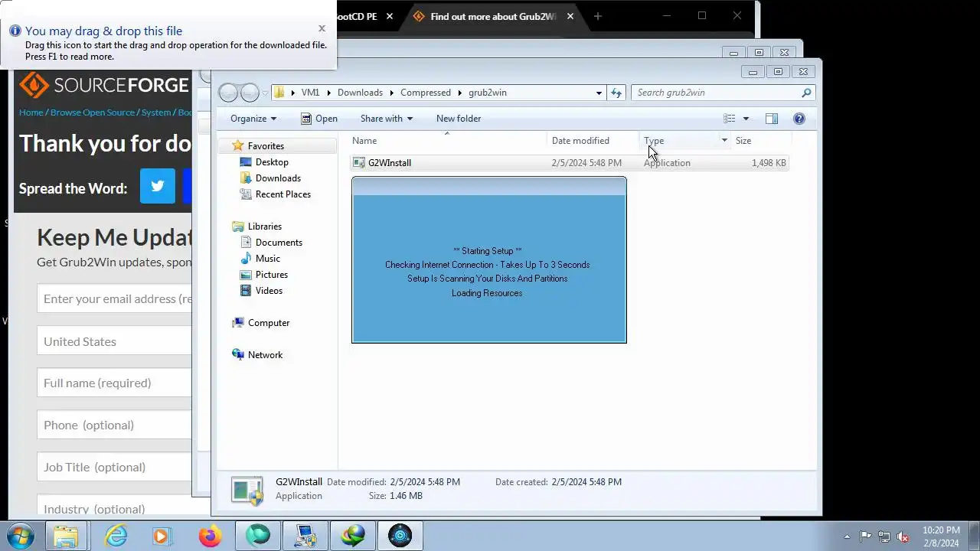
Task: Click the refresh icon beside address bar
Action: [616, 93]
